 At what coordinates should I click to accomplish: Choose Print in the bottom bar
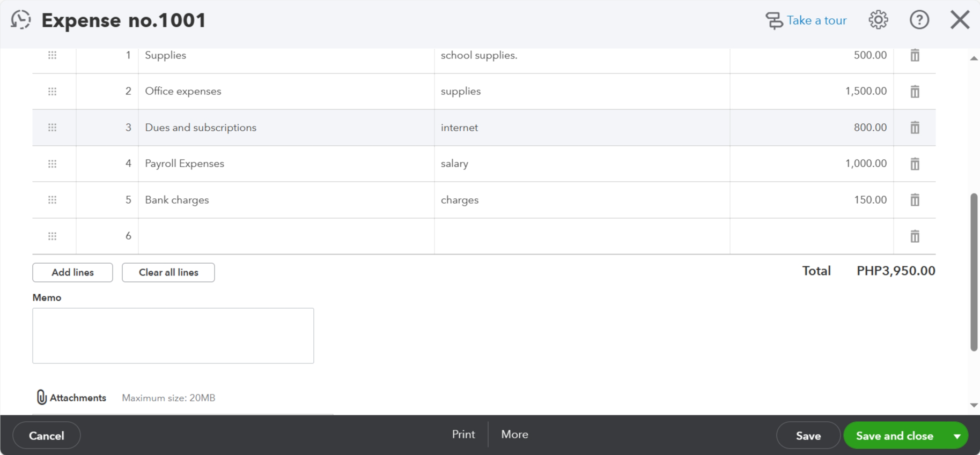[x=463, y=435]
